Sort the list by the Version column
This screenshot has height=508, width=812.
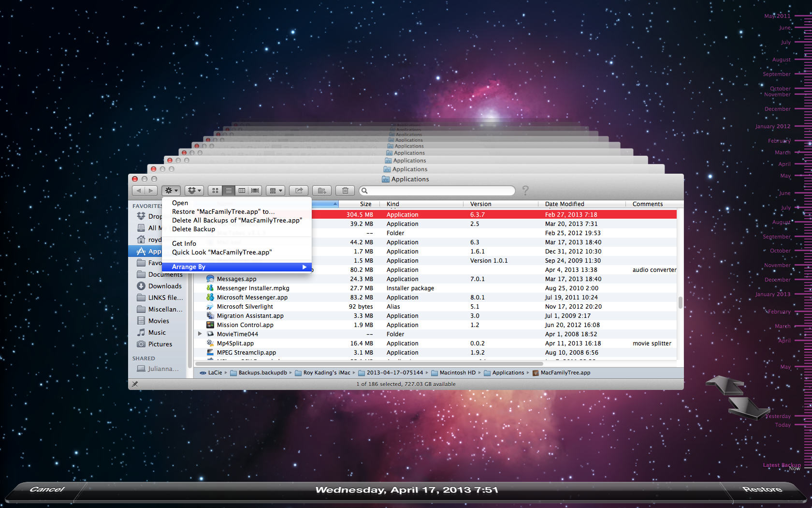click(501, 204)
